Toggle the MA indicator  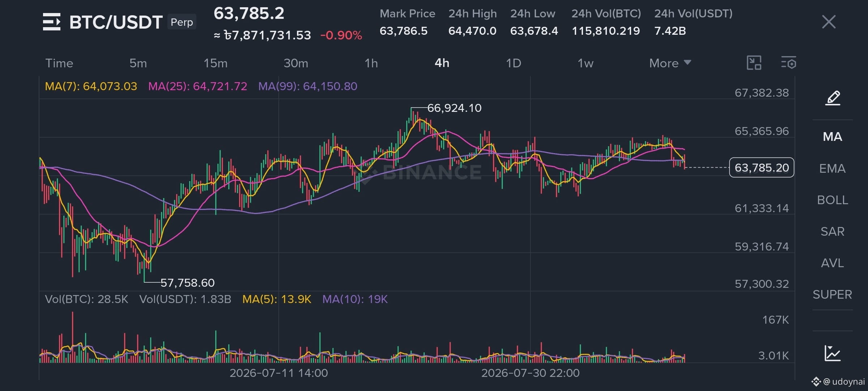click(833, 136)
